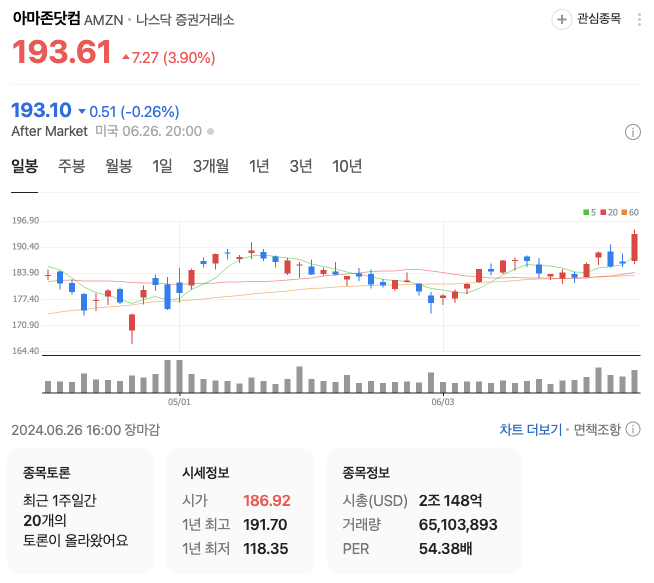Show the 10년 chart range
The image size is (654, 583).
[x=347, y=166]
